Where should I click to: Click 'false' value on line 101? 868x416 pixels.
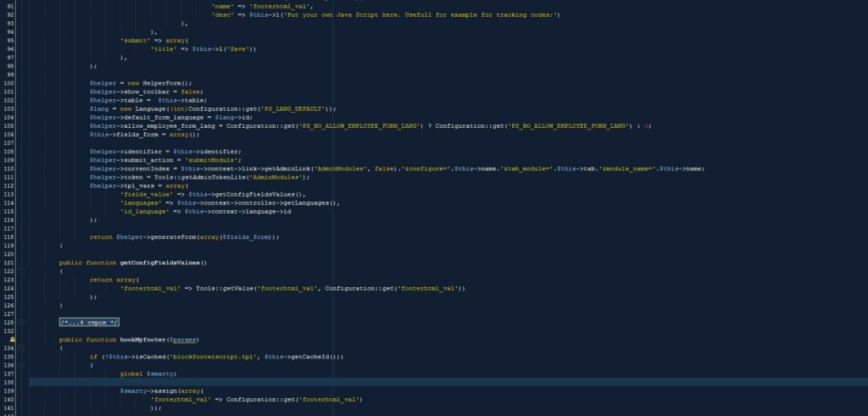pos(190,92)
